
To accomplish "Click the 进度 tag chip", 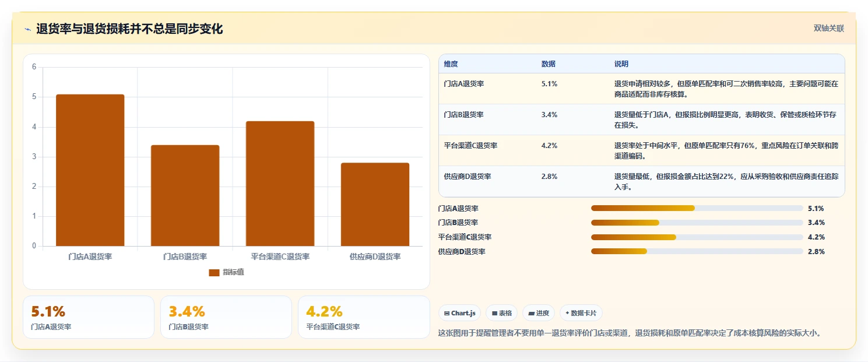I will pyautogui.click(x=539, y=313).
